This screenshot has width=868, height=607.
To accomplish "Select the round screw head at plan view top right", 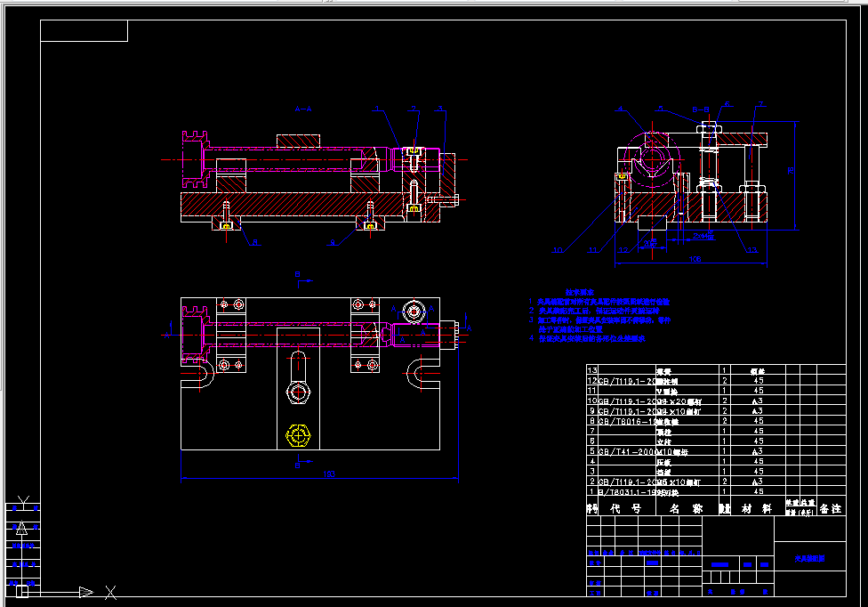I will point(414,312).
